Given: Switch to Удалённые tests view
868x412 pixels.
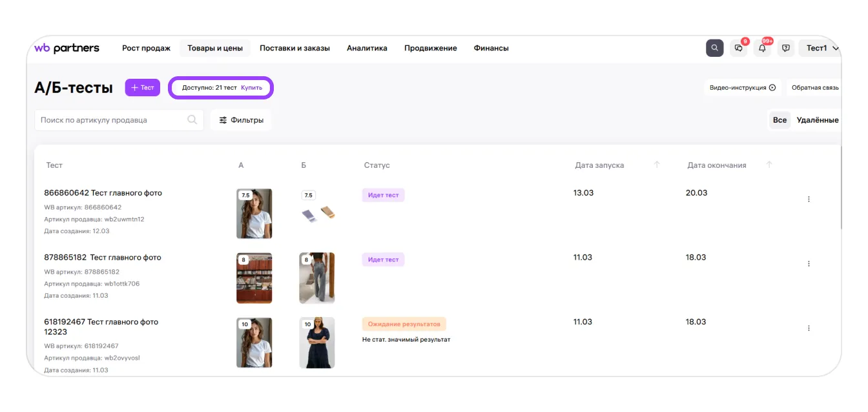Looking at the screenshot, I should 817,120.
